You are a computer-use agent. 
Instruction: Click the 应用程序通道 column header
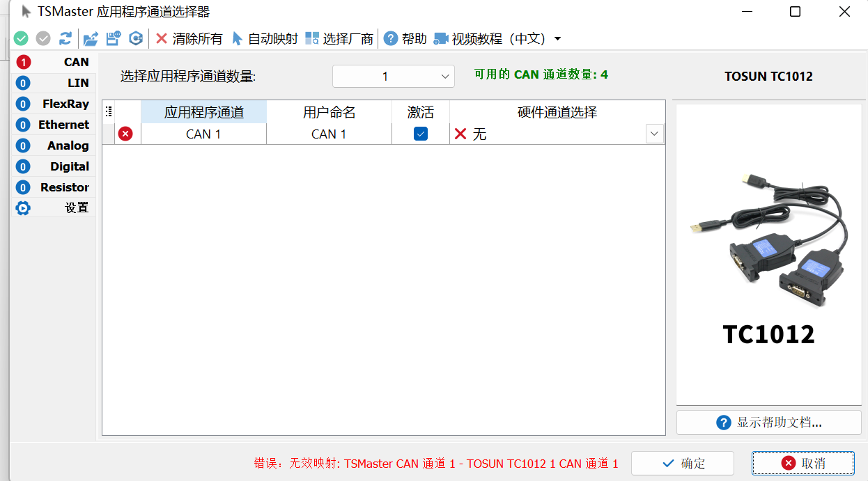[203, 112]
